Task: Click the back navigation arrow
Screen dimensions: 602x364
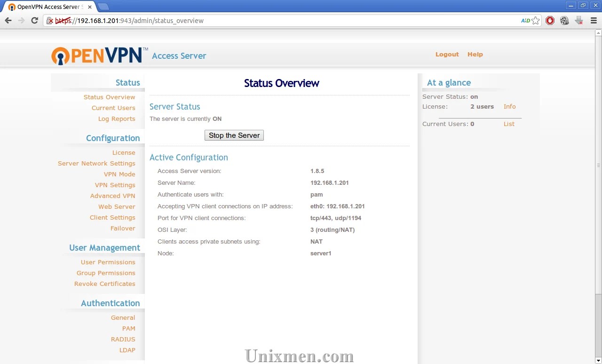Action: point(8,21)
